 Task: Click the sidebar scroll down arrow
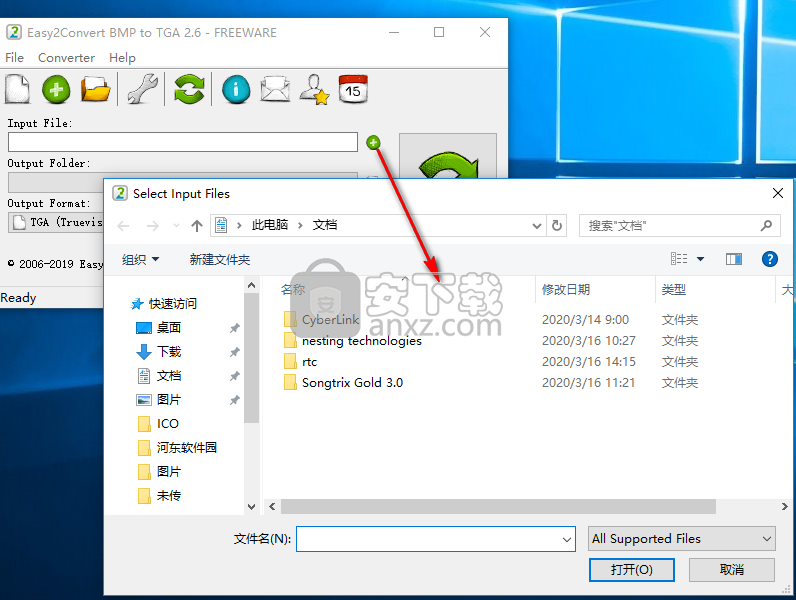tap(251, 507)
